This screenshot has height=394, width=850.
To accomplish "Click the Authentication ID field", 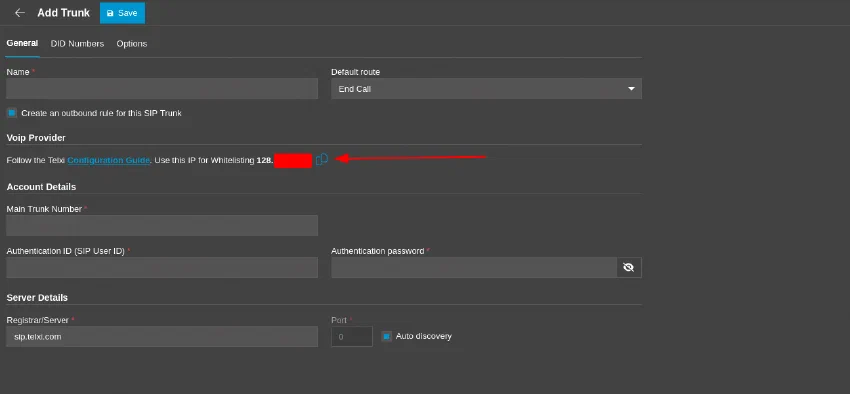I will (162, 268).
